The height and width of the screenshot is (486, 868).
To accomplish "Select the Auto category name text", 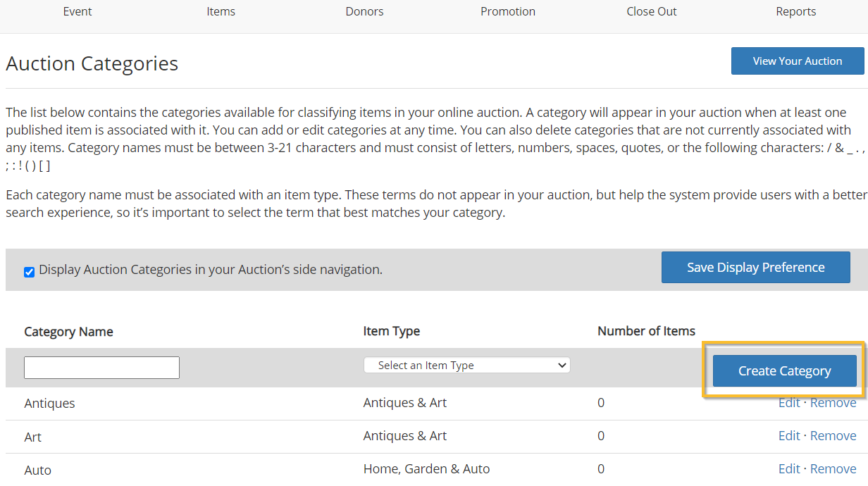I will point(38,470).
